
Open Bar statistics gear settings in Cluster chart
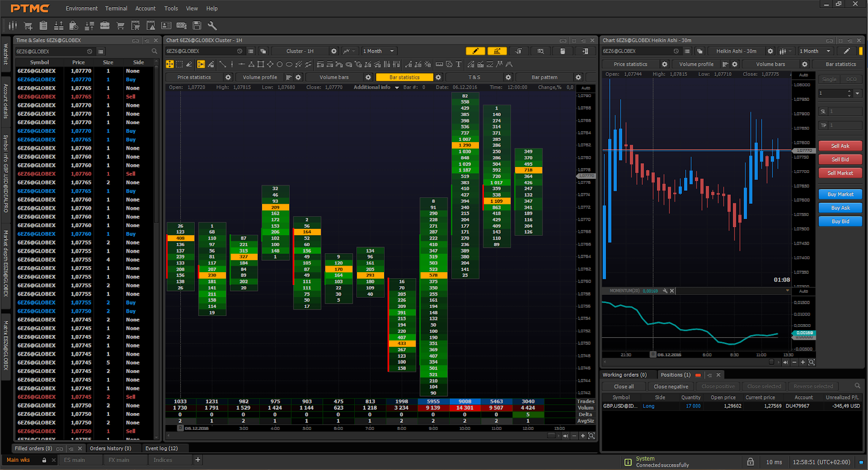tap(438, 78)
